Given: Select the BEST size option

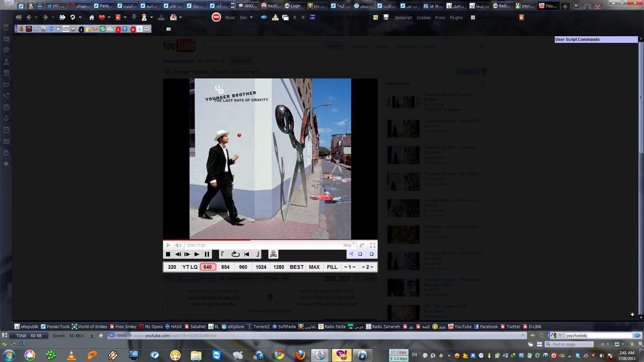Looking at the screenshot, I should click(x=297, y=267).
